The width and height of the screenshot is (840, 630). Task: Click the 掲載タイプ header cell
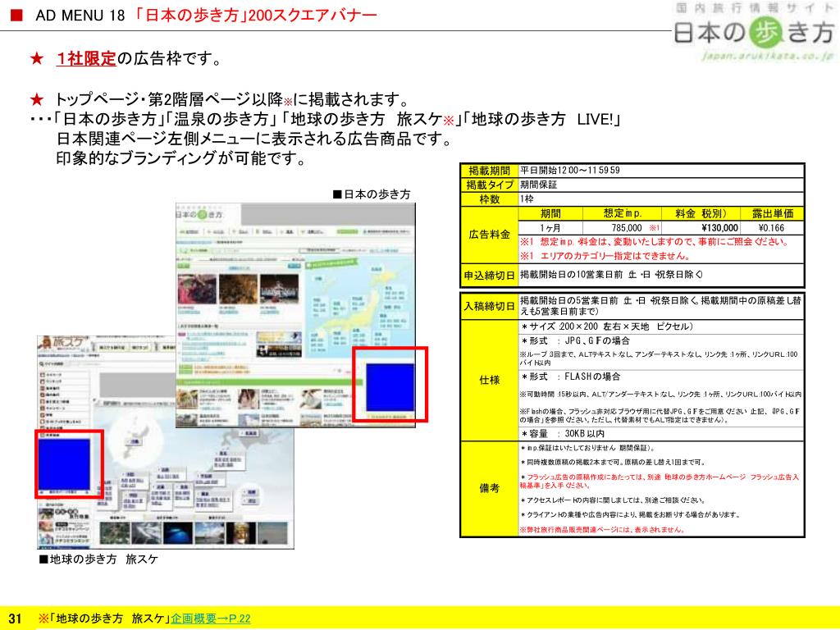(489, 185)
